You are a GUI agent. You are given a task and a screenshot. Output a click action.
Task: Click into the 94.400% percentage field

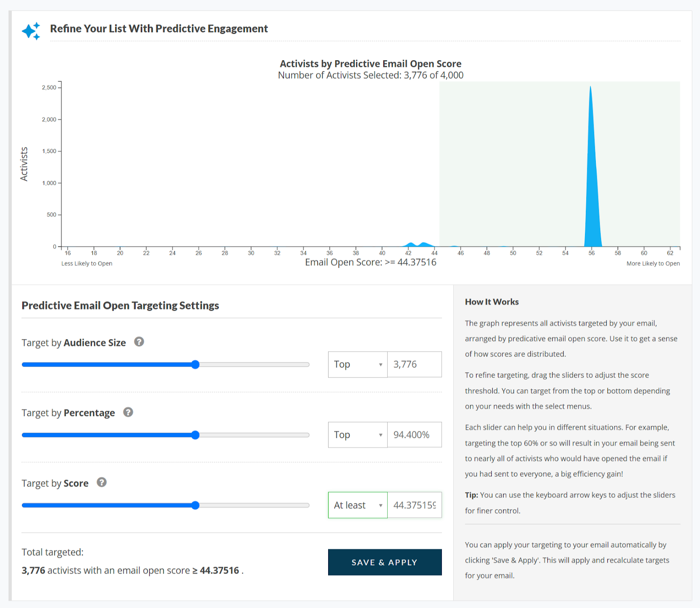click(x=414, y=435)
